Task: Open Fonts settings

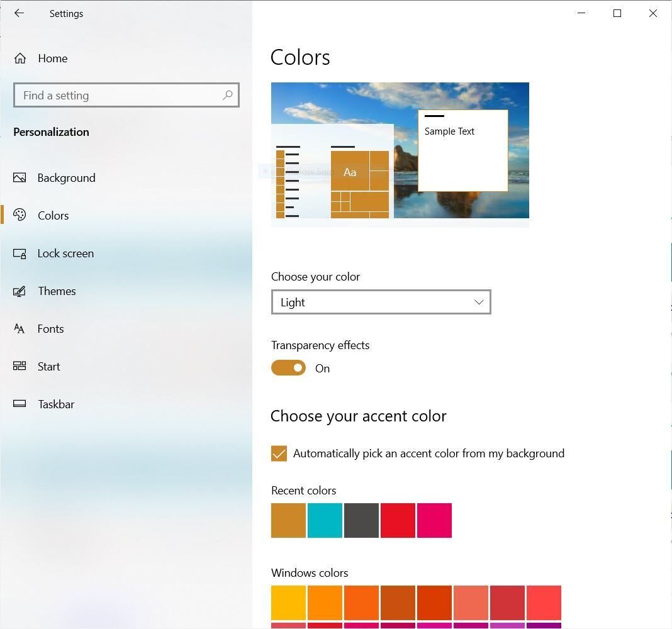Action: (x=50, y=328)
